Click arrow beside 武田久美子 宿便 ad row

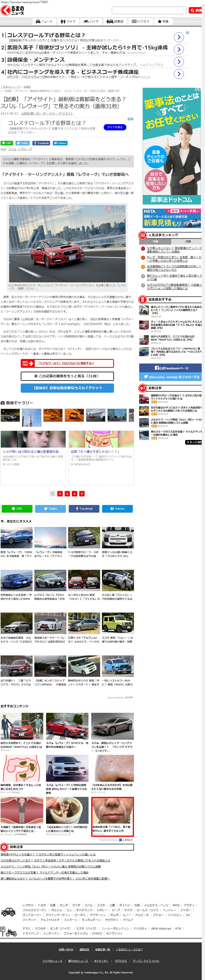click(179, 49)
